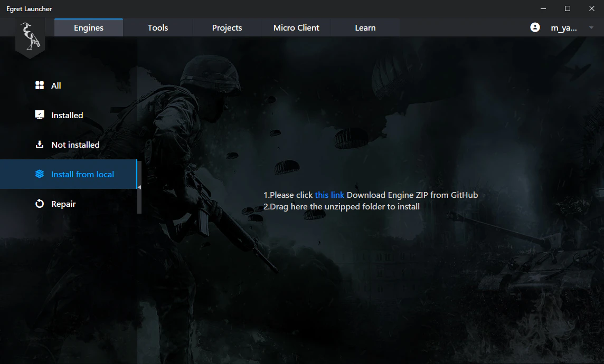Show All engines in sidebar
Image resolution: width=604 pixels, height=364 pixels.
[69, 85]
